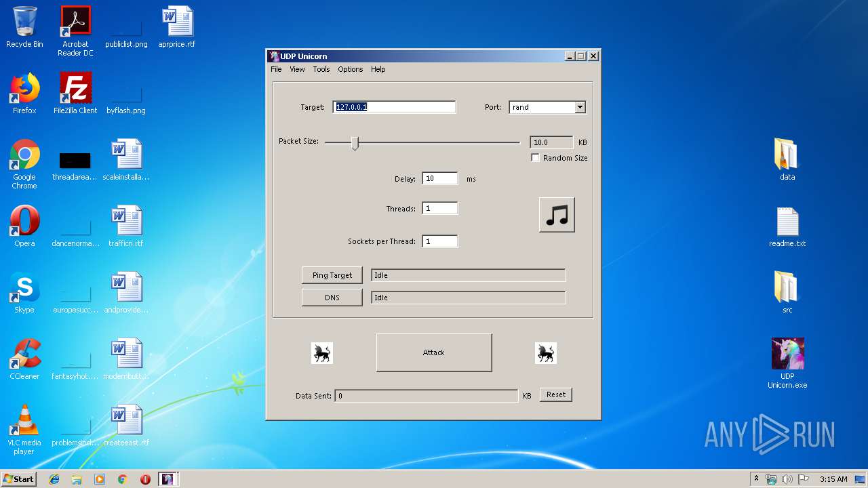Select the src folder on desktop
The image size is (868, 488).
tap(787, 293)
